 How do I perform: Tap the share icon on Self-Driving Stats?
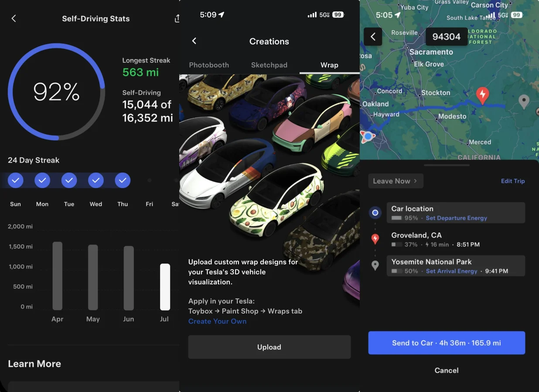[x=177, y=18]
